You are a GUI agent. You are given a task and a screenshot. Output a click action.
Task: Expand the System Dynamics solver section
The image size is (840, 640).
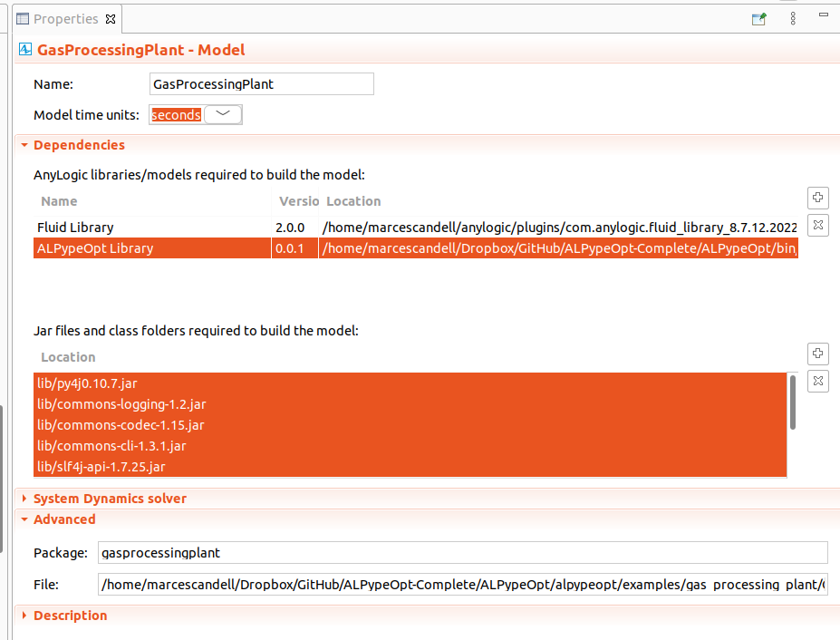click(x=24, y=499)
